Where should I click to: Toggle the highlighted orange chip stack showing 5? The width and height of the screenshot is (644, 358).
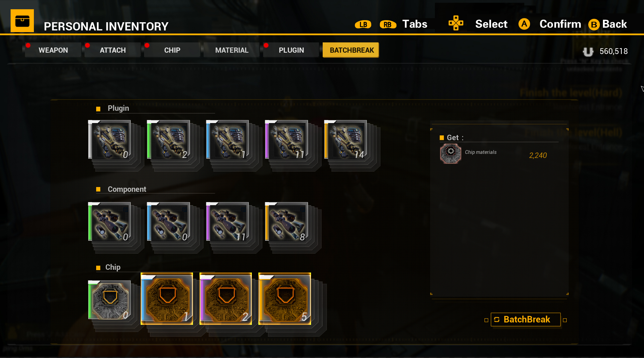(x=285, y=299)
